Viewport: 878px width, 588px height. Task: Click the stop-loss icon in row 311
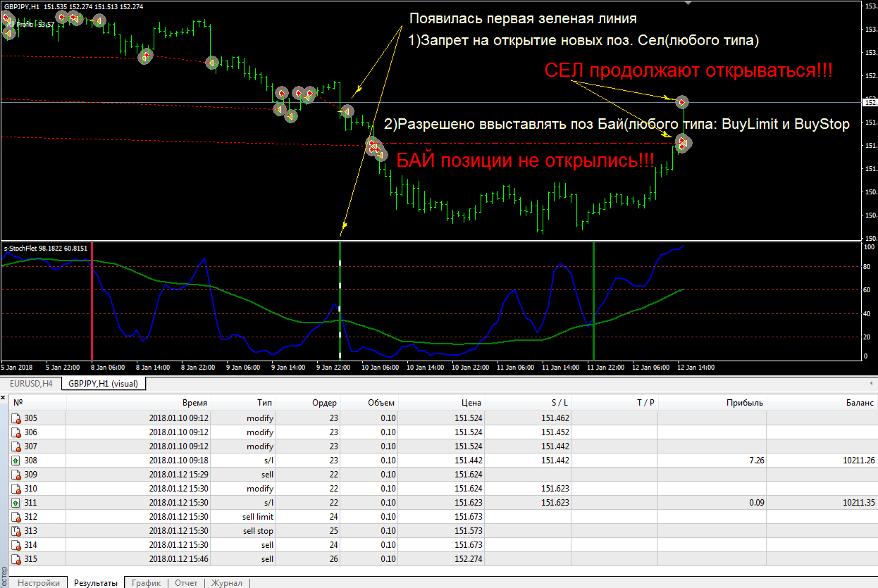pos(16,503)
